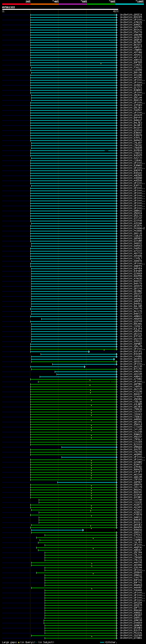Select hit label UniRef100_P46502
146x644 pixels.
pyautogui.click(x=131, y=249)
